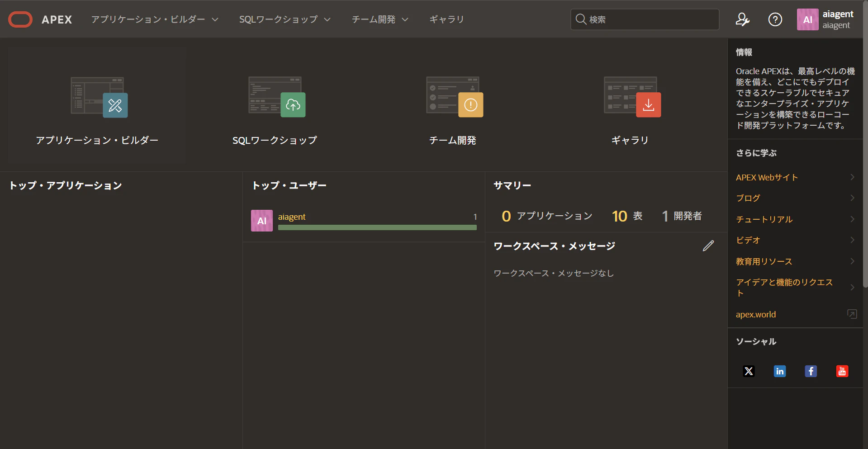868x449 pixels.
Task: Click the ギャラリ tile label
Action: [630, 140]
